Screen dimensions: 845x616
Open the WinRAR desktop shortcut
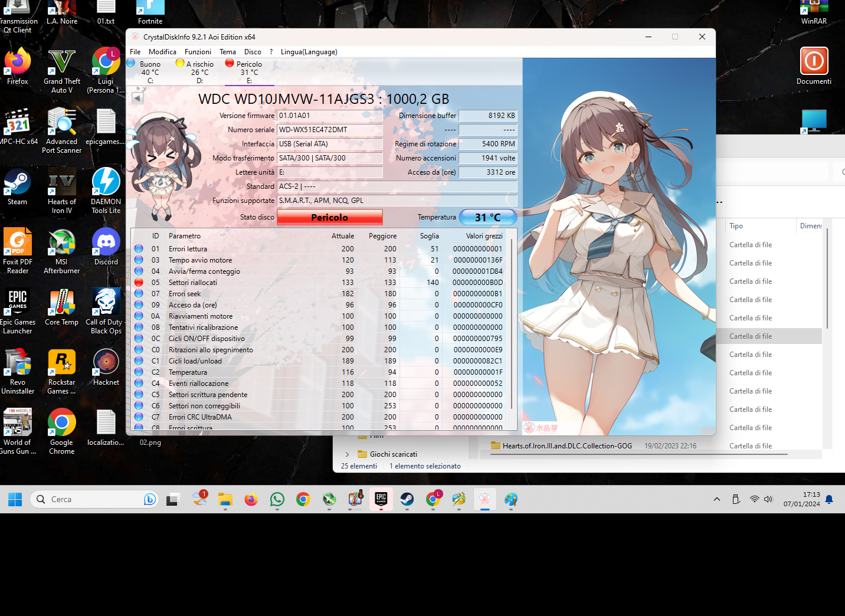pos(814,13)
